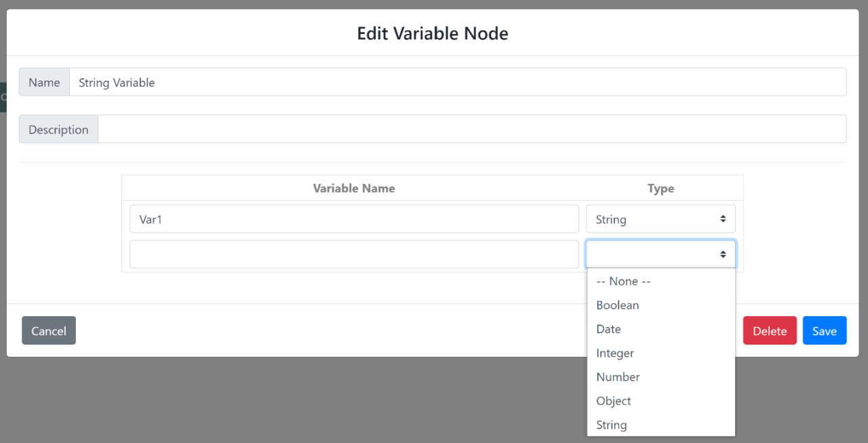Click the Save button
The width and height of the screenshot is (868, 443).
pyautogui.click(x=825, y=330)
